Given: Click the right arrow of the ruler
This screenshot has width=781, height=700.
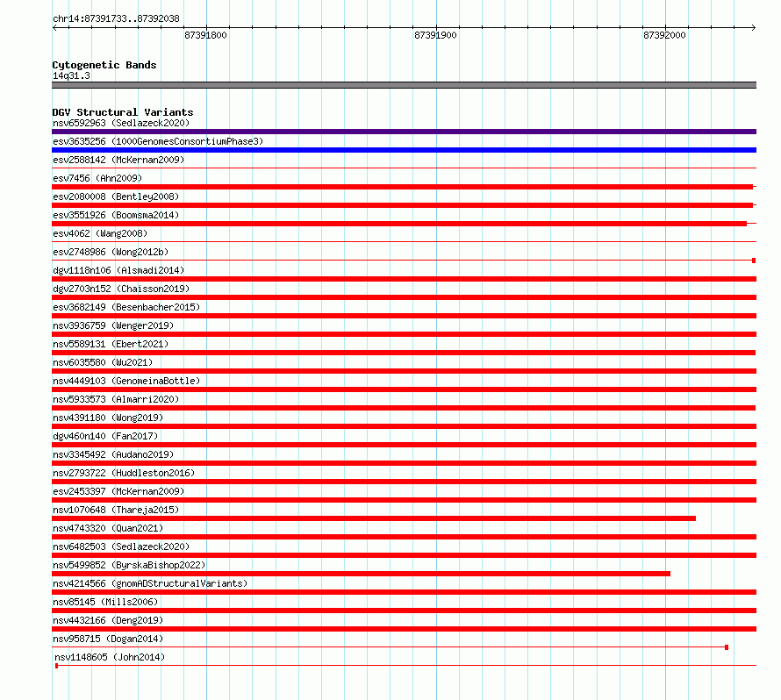Looking at the screenshot, I should pos(754,28).
